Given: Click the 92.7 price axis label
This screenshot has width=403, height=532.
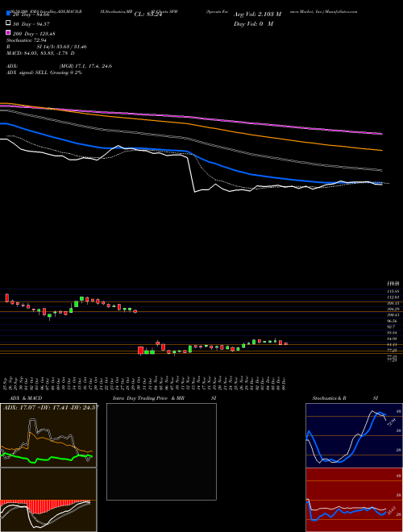Looking at the screenshot, I should coord(393,326).
